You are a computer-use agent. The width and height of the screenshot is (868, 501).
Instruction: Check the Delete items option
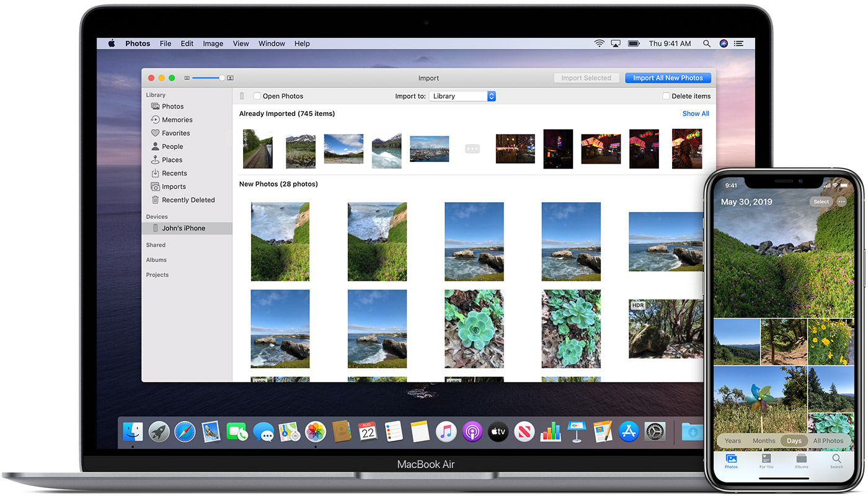tap(667, 96)
